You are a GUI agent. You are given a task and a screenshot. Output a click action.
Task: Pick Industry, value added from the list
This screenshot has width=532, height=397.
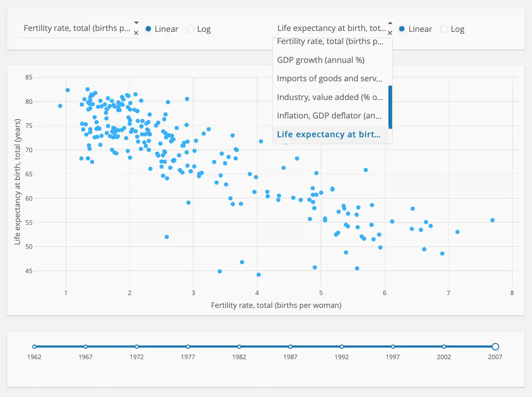click(x=330, y=97)
